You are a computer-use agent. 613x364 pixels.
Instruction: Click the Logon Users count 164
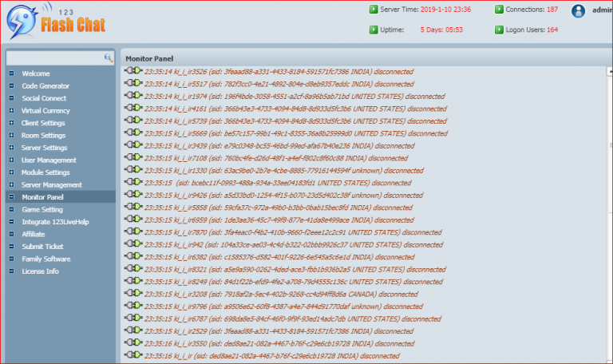click(x=552, y=30)
